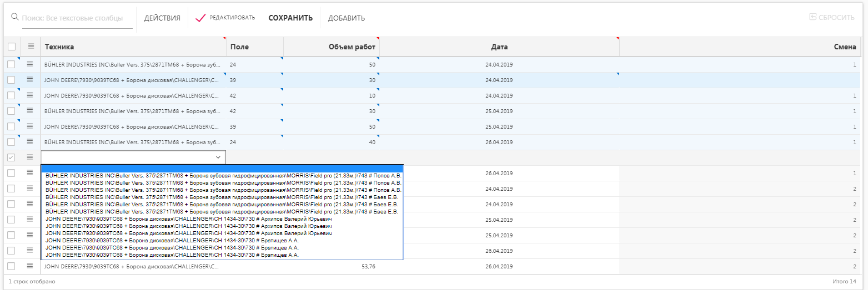Check the row with field 39 and volume 50
This screenshot has width=868, height=290.
tap(11, 126)
